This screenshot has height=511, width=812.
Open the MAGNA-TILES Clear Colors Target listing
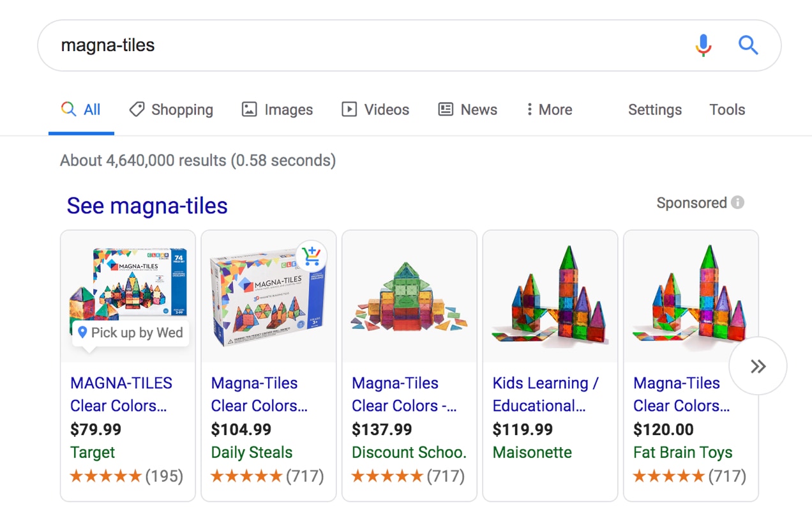[121, 394]
